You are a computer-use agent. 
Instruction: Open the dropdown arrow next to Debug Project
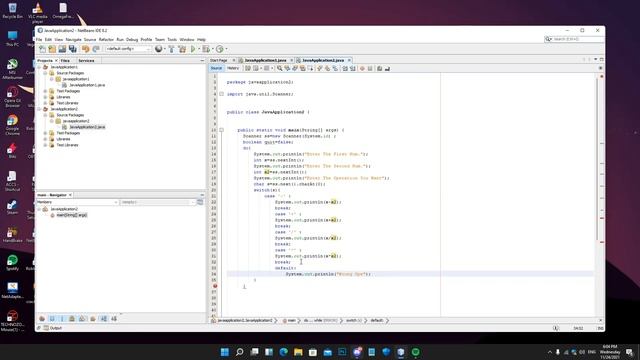(x=212, y=49)
